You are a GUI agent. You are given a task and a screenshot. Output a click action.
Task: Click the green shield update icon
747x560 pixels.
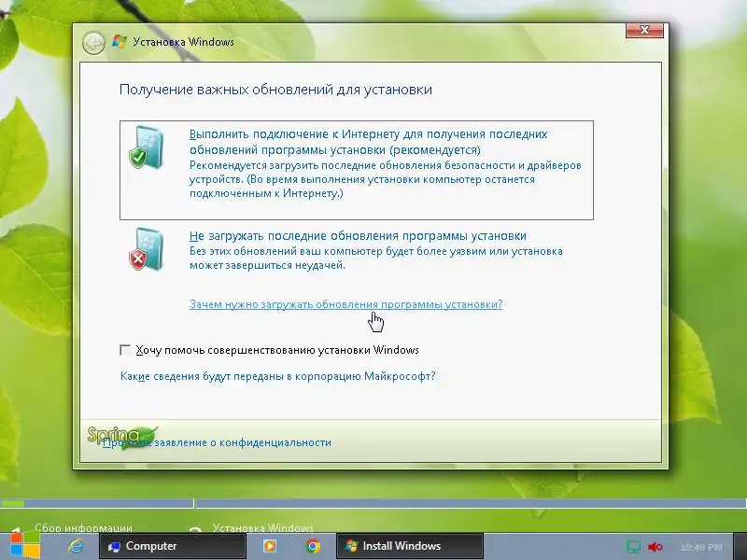click(147, 147)
